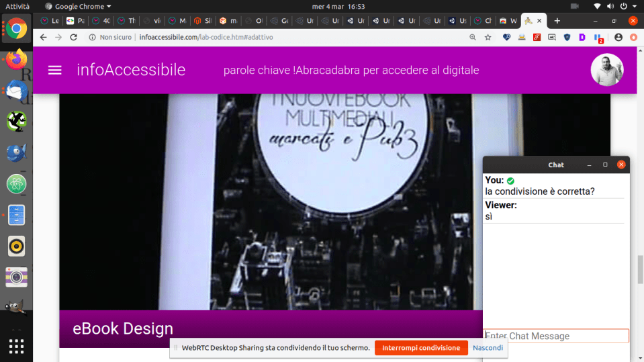Bookmark this page with star icon

point(488,37)
